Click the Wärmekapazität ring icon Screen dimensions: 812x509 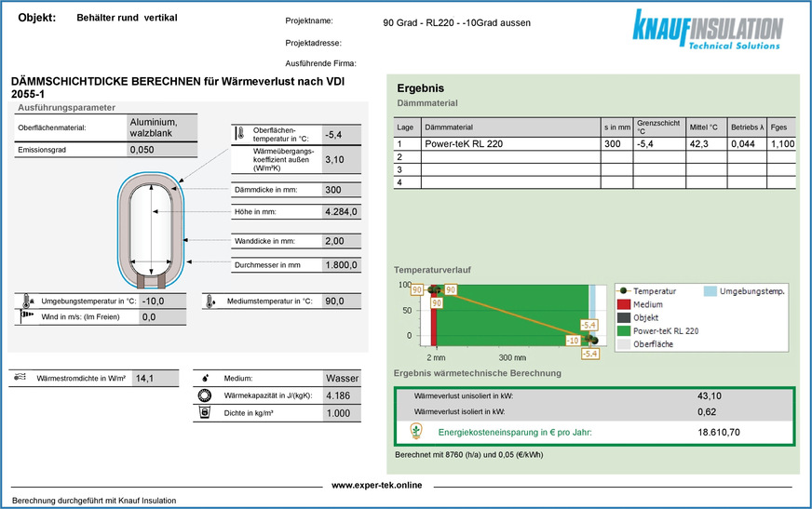(205, 395)
